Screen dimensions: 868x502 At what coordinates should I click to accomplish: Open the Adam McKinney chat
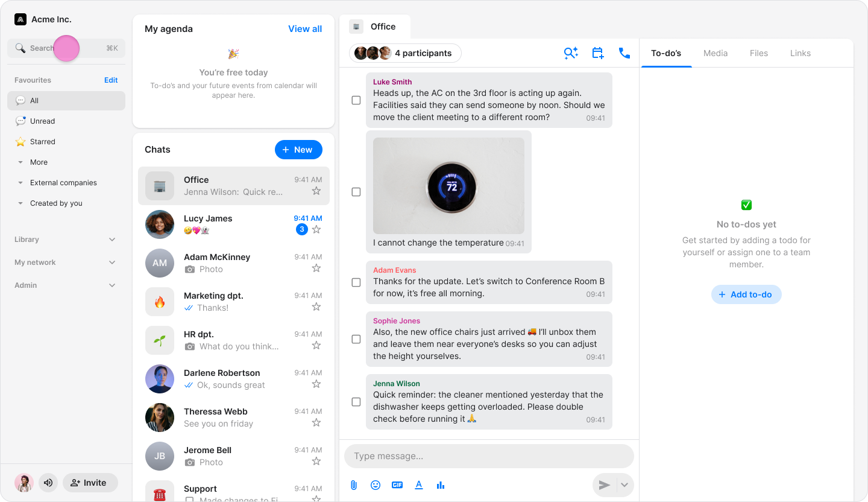[x=234, y=263]
